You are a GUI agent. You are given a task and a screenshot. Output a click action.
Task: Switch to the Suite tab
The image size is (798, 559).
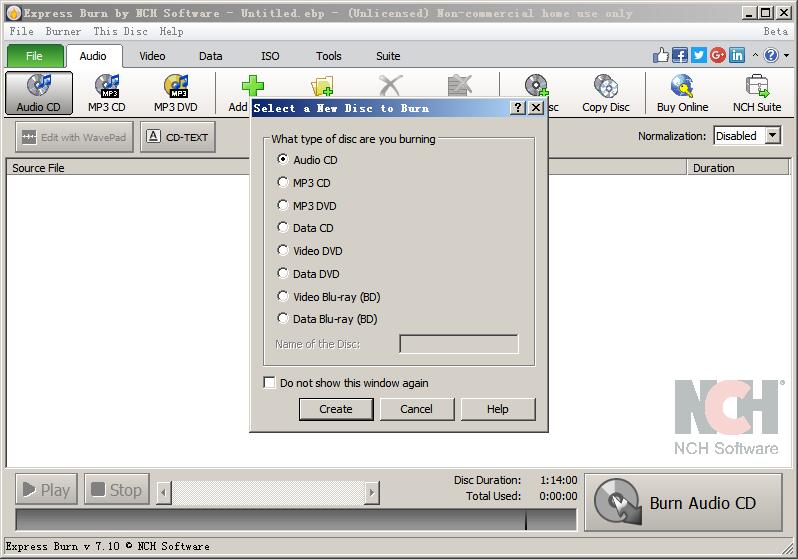(388, 55)
